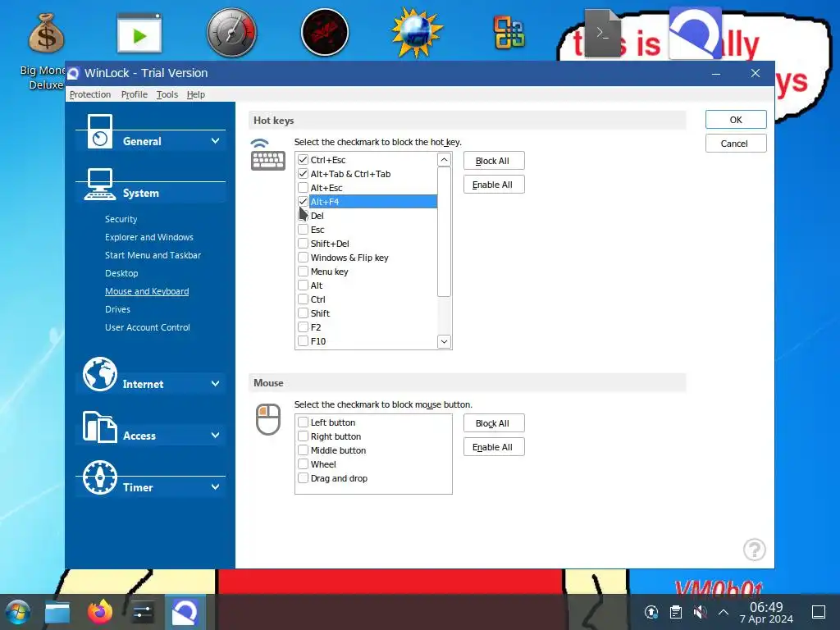The height and width of the screenshot is (630, 840).
Task: Open the Protection menu
Action: (90, 94)
